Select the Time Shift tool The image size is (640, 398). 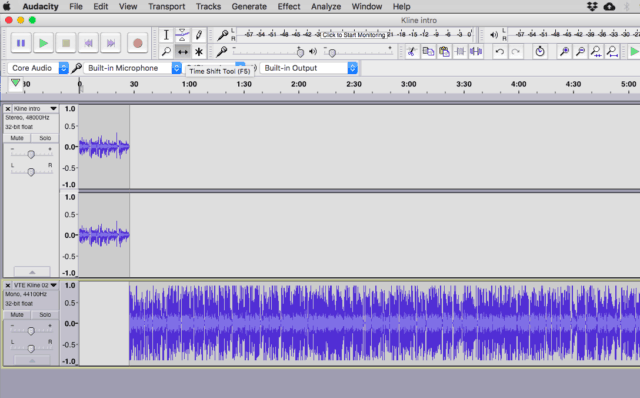coord(182,52)
